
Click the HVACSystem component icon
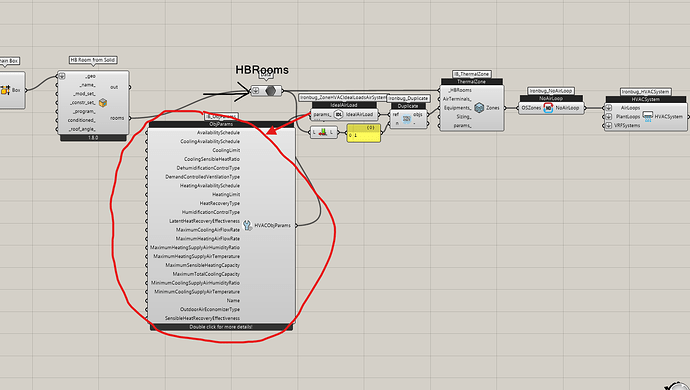click(648, 116)
